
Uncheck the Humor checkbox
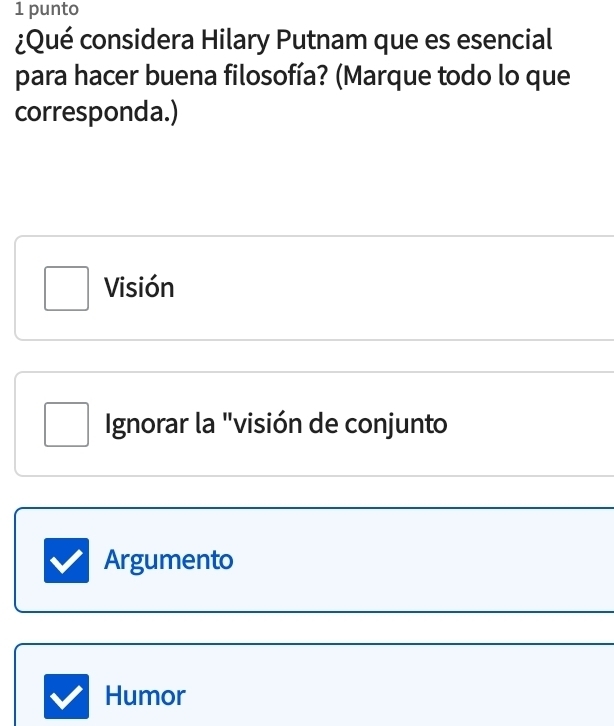(65, 695)
